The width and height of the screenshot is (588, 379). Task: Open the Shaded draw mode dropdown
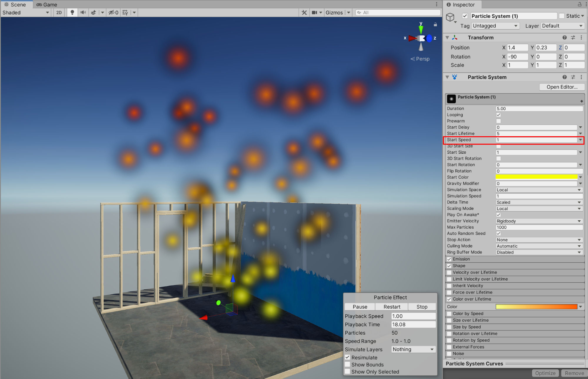[26, 12]
